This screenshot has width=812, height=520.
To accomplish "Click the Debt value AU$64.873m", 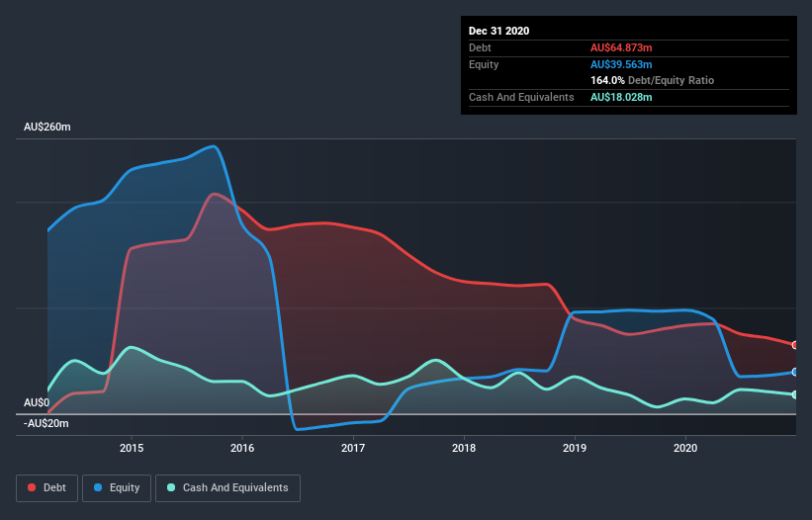I will pyautogui.click(x=621, y=48).
